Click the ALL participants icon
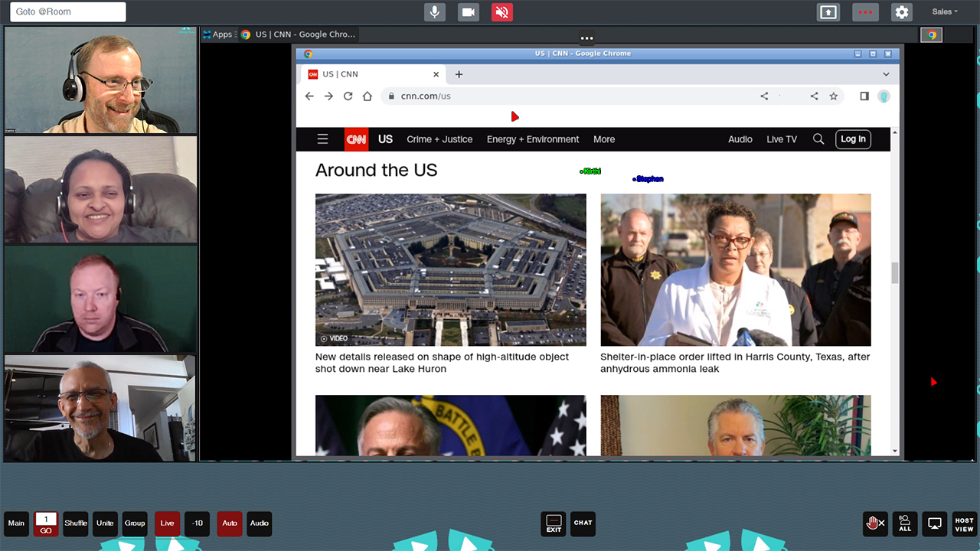The height and width of the screenshot is (551, 980). coord(905,523)
